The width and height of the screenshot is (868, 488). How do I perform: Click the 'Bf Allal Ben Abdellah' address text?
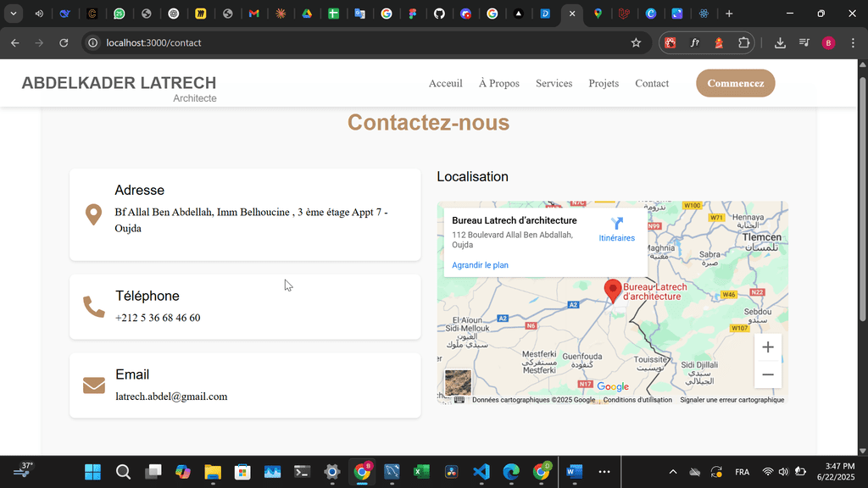(x=251, y=220)
